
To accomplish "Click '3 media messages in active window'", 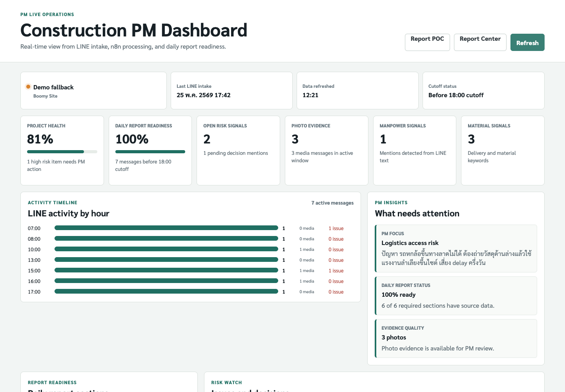I will click(x=322, y=157).
